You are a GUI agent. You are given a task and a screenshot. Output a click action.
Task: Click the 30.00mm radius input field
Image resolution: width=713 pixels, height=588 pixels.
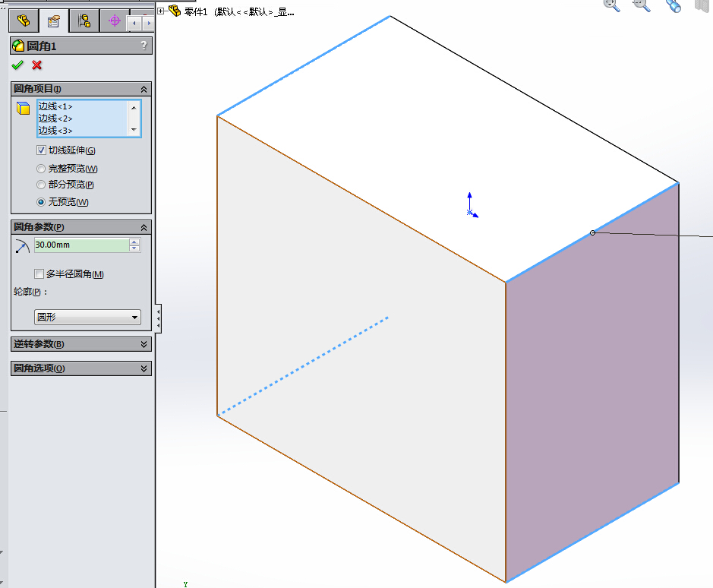point(82,245)
